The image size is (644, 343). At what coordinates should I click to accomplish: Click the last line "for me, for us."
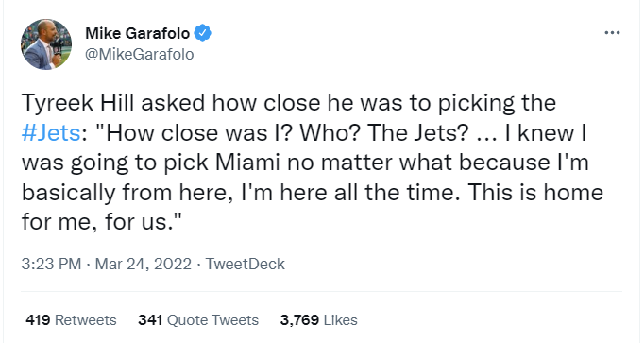click(101, 222)
